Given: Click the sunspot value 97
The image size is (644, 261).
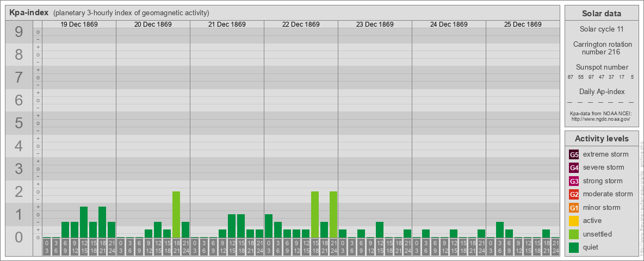Looking at the screenshot, I should 591,77.
